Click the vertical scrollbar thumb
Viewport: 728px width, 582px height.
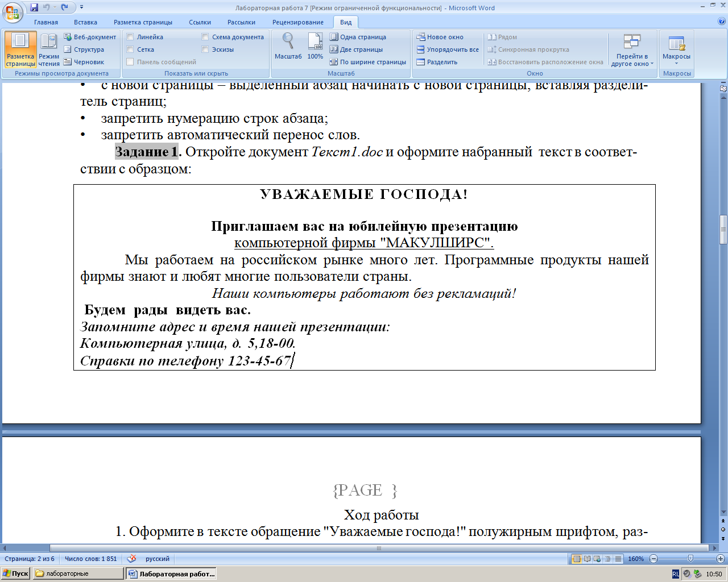(x=723, y=230)
